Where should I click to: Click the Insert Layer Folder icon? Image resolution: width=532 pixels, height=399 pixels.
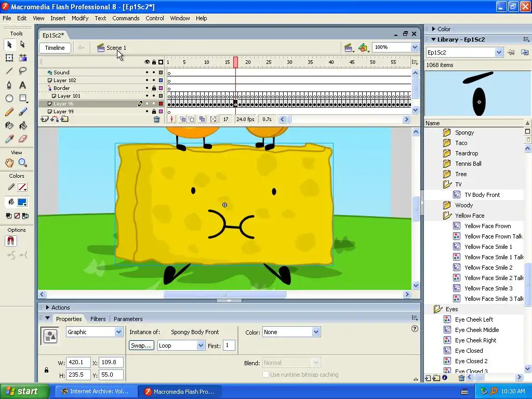64,119
